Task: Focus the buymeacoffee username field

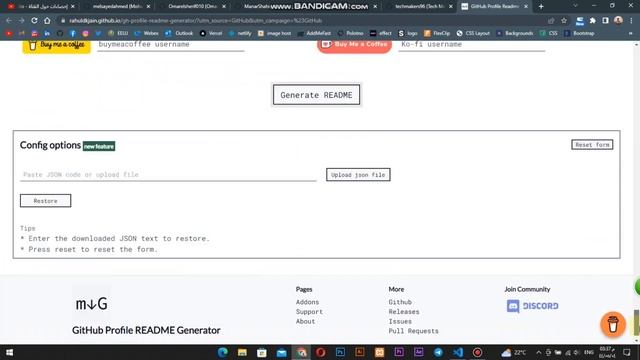Action: coord(171,45)
